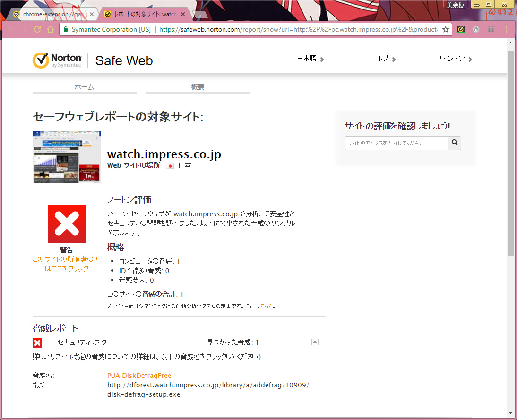Click サインイン to sign in
517x420 pixels.
[x=454, y=59]
